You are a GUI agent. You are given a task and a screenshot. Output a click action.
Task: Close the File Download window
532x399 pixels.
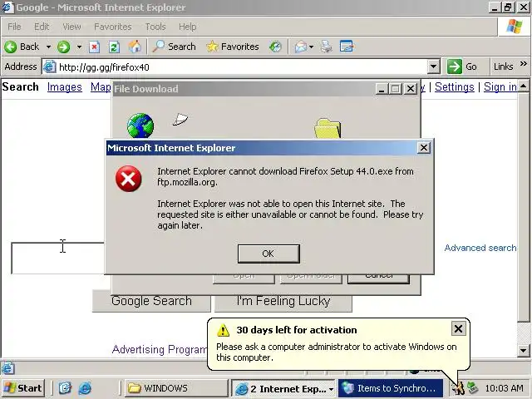(x=411, y=89)
